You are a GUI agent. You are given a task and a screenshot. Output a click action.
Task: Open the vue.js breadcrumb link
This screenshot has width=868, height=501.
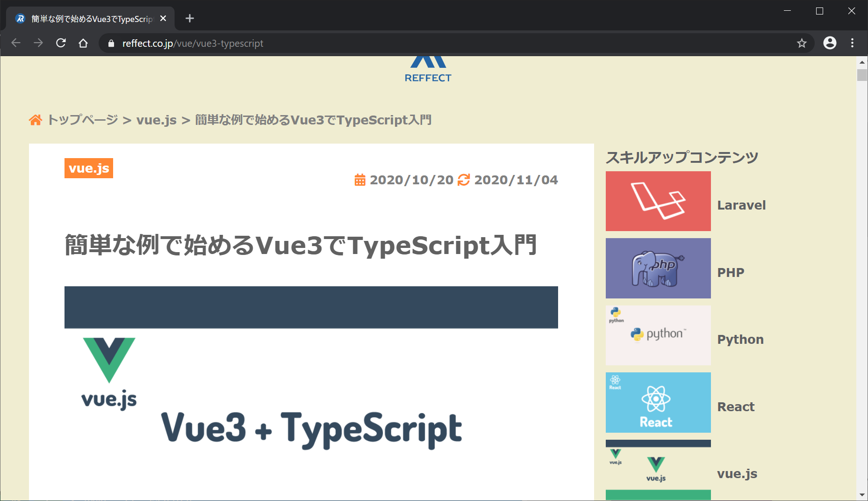[x=156, y=120]
